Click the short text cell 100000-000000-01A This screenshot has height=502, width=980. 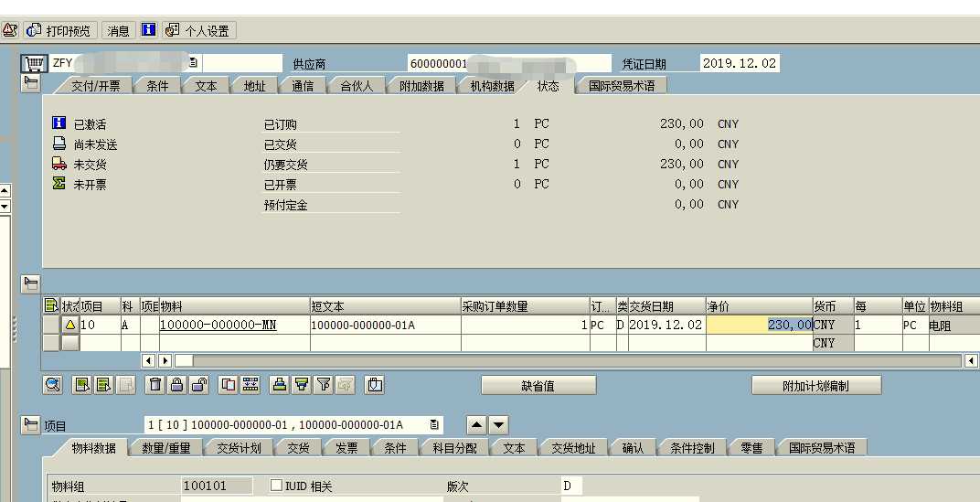(x=385, y=326)
